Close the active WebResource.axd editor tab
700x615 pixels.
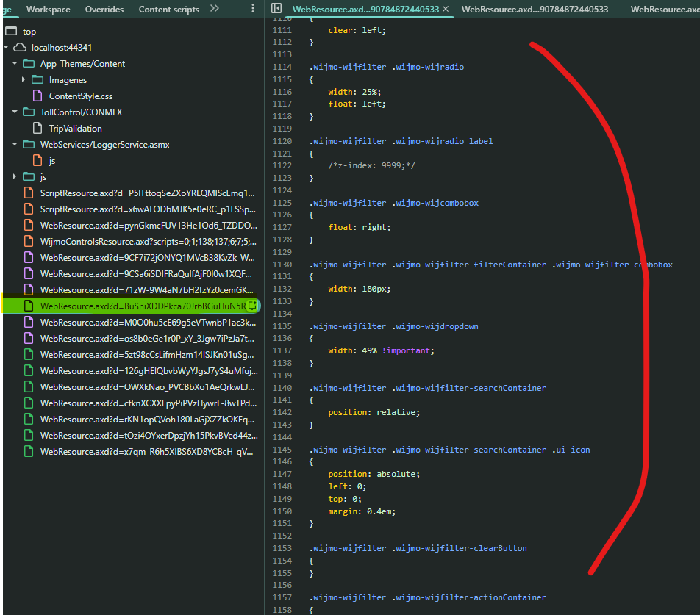tap(445, 9)
